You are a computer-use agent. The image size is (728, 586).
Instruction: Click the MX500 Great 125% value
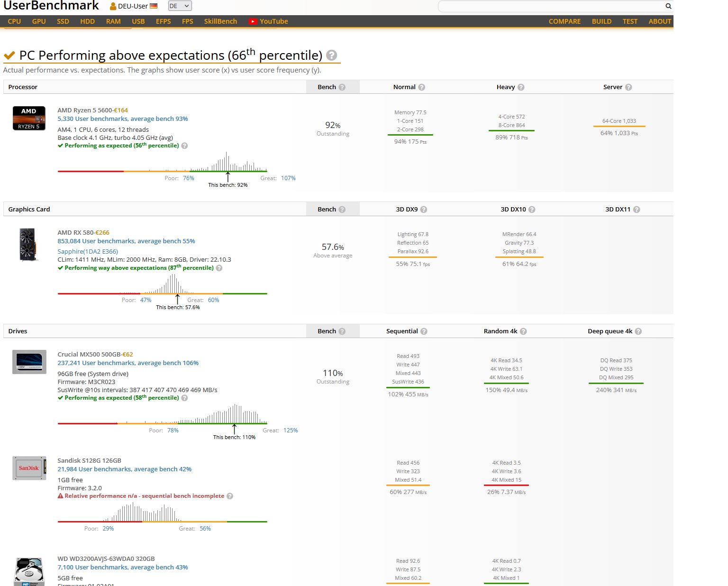pyautogui.click(x=291, y=430)
